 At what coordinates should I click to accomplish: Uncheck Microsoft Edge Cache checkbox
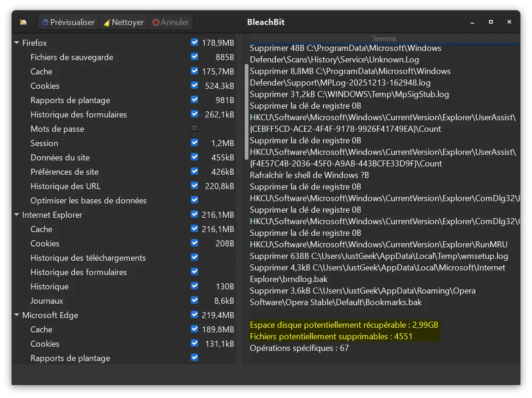[x=194, y=329]
